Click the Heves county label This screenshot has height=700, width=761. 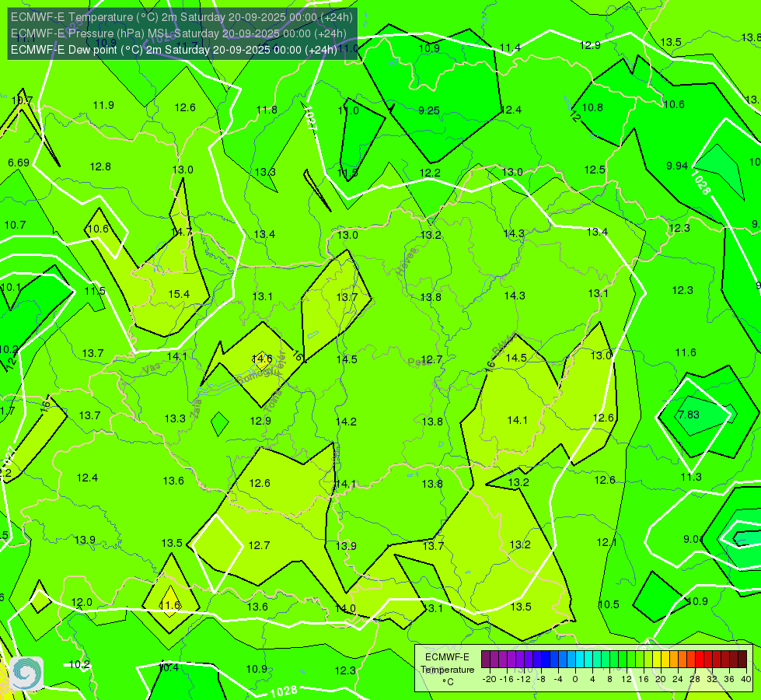click(x=407, y=261)
